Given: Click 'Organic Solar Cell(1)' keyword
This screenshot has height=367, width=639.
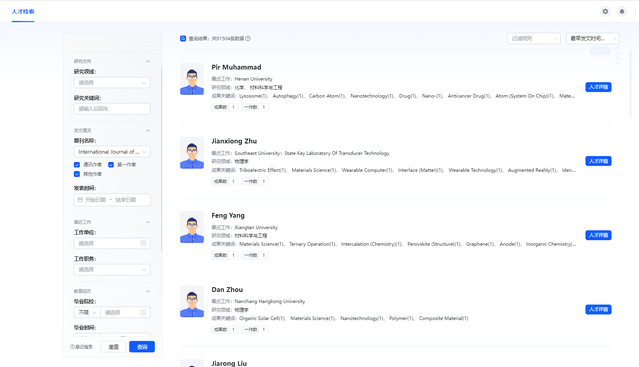Looking at the screenshot, I should 262,319.
